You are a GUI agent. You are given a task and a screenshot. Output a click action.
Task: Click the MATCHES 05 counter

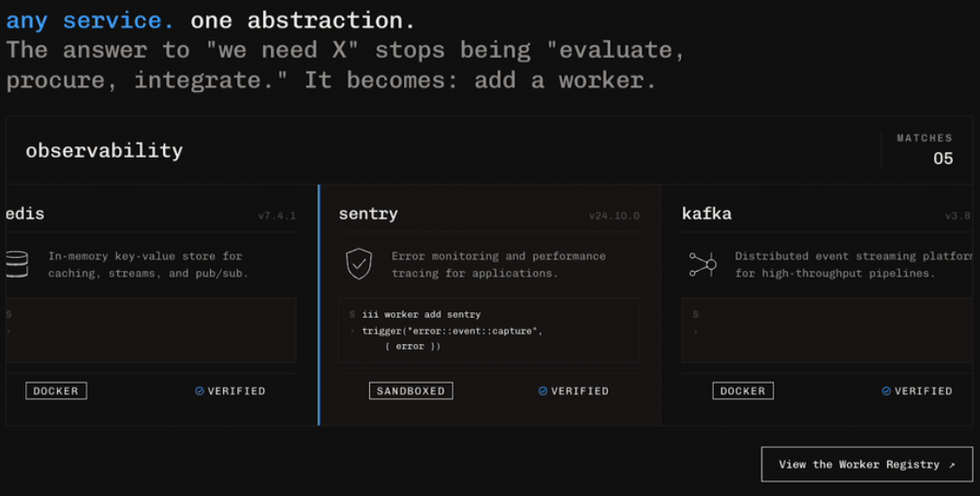pyautogui.click(x=925, y=150)
